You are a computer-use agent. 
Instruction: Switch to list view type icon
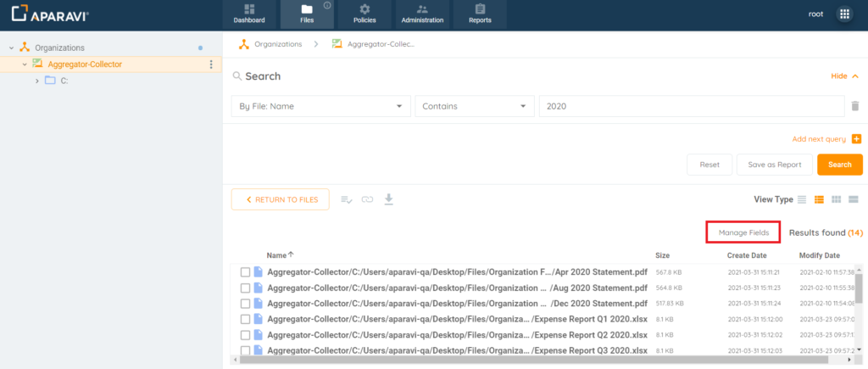[802, 199]
